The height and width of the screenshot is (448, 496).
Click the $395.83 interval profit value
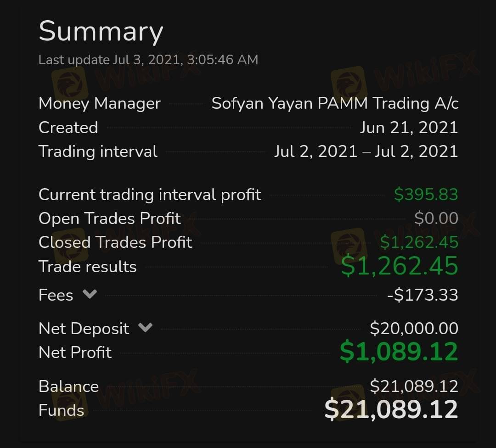(426, 195)
